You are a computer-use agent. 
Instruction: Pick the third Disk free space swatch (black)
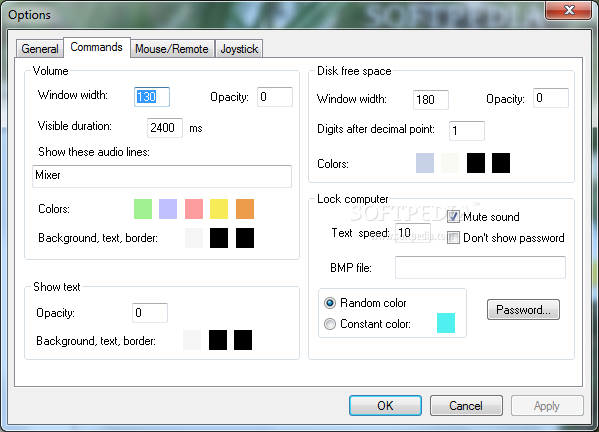[476, 163]
